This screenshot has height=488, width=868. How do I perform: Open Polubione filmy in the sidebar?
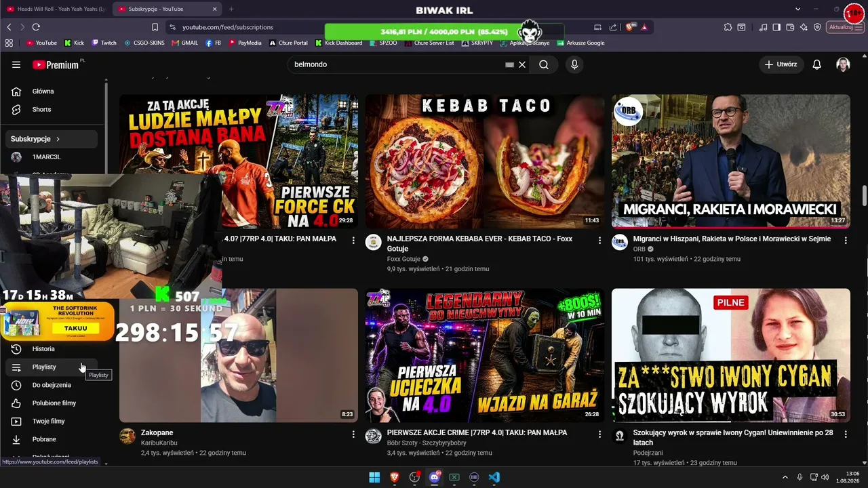53,403
